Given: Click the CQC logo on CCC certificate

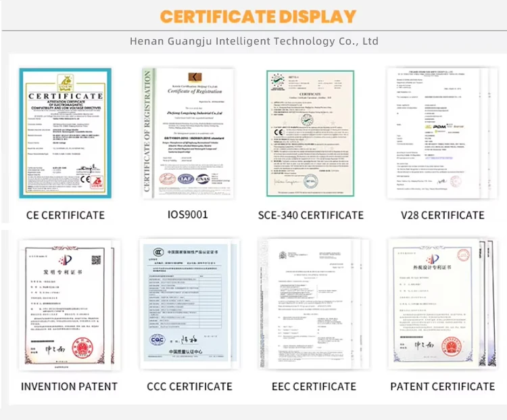Looking at the screenshot, I should point(158,340).
